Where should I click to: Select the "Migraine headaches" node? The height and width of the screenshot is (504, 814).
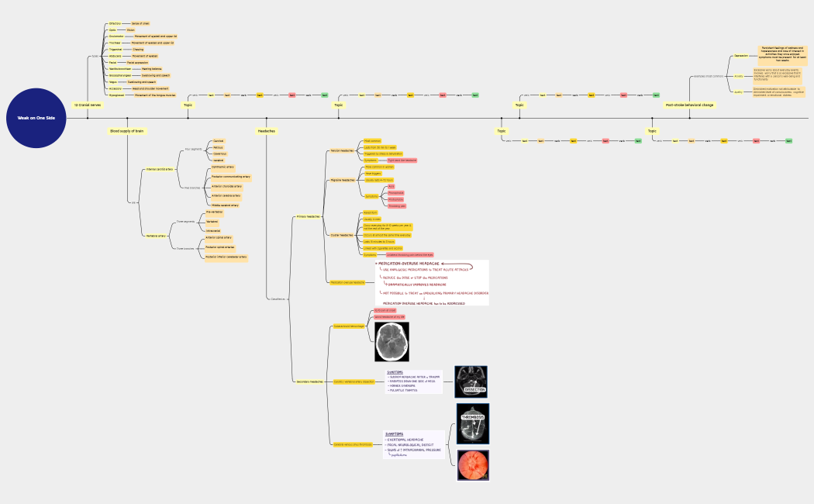[x=342, y=180]
